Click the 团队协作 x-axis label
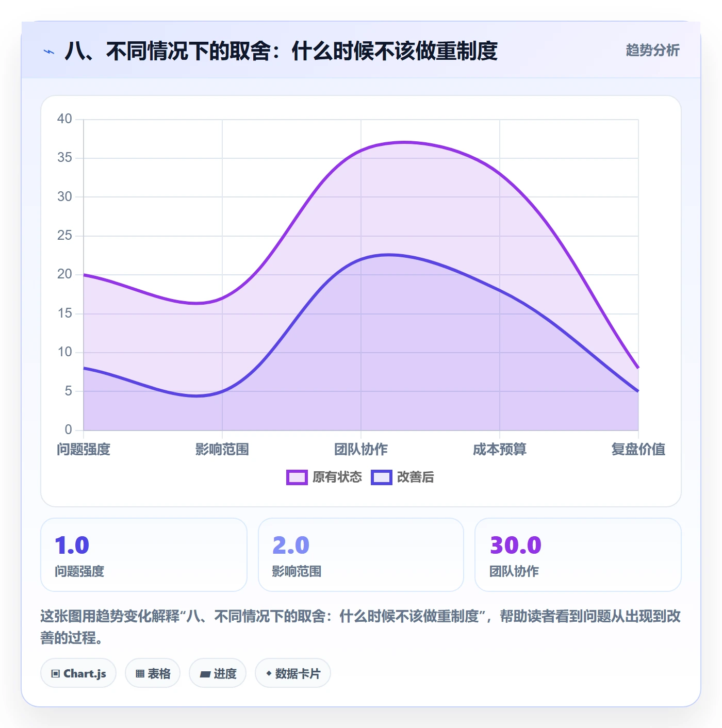This screenshot has width=722, height=728. click(x=361, y=450)
